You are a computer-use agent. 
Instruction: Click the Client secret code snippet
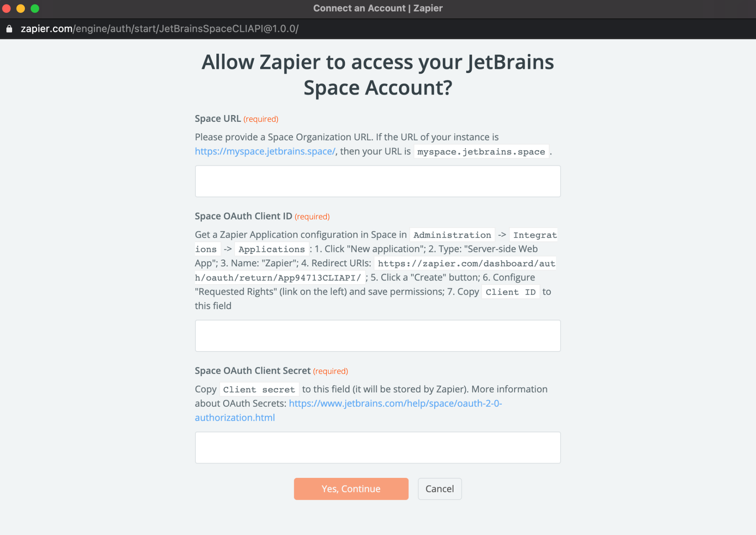point(259,389)
